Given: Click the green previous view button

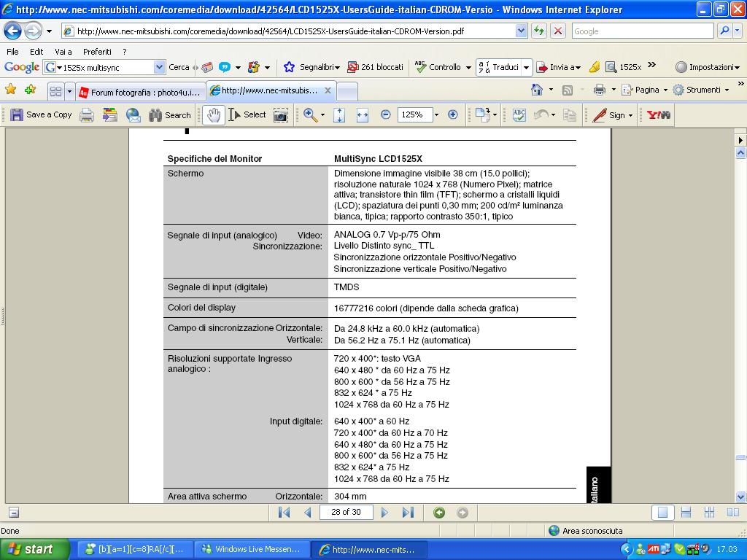Looking at the screenshot, I should (439, 513).
